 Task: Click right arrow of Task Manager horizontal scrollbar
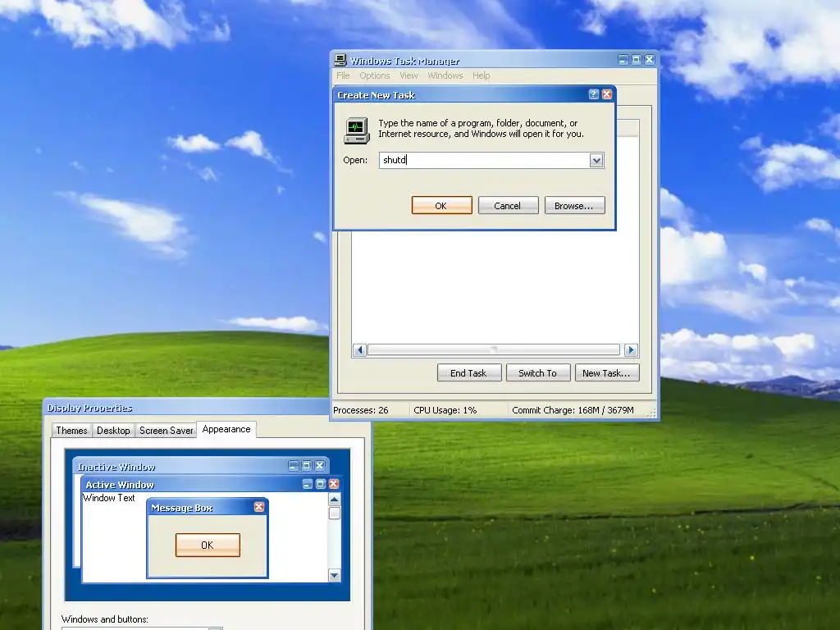pyautogui.click(x=631, y=350)
